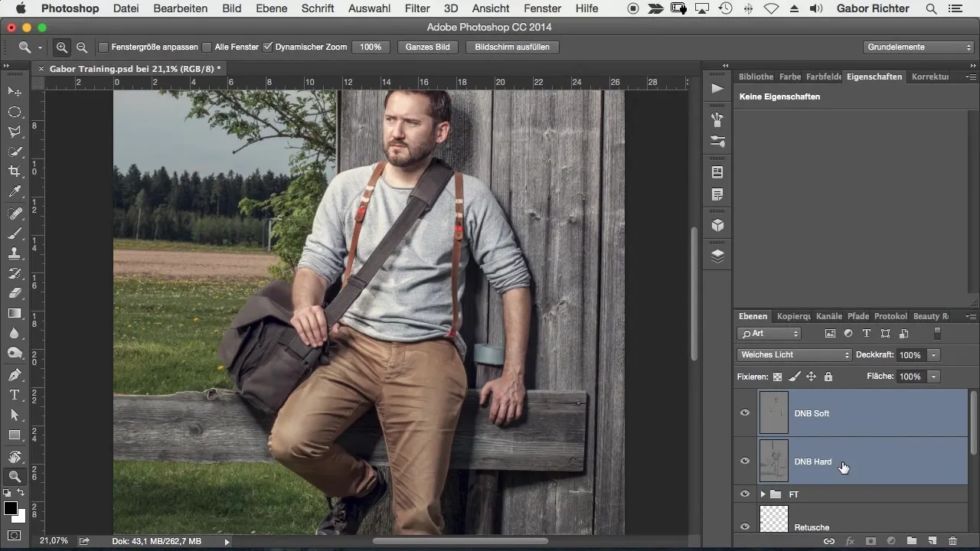Viewport: 980px width, 551px height.
Task: Click the Zoom Out mode icon
Action: [81, 47]
